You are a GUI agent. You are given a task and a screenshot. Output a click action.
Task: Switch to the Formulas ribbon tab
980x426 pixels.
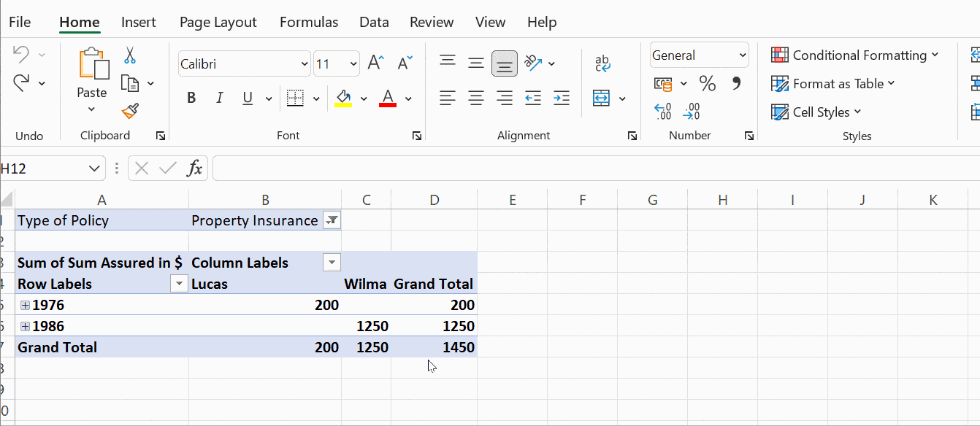click(309, 22)
